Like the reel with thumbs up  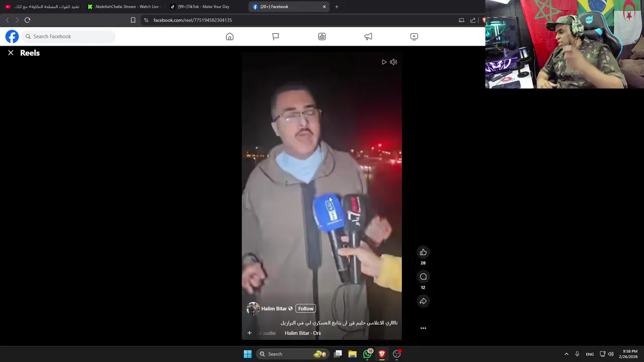click(423, 252)
